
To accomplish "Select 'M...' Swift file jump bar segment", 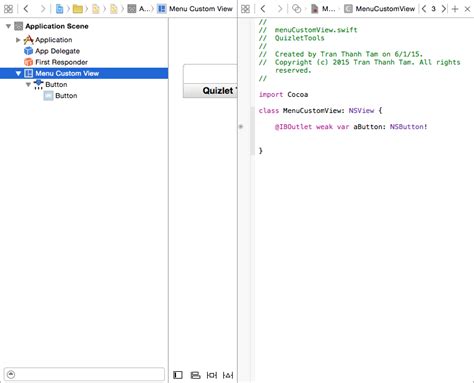I will pyautogui.click(x=323, y=9).
